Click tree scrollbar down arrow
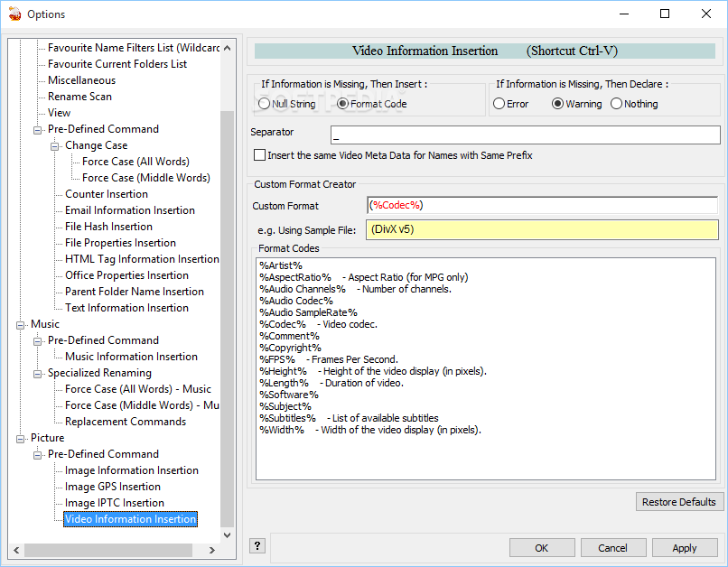Image resolution: width=728 pixels, height=567 pixels. tap(227, 535)
